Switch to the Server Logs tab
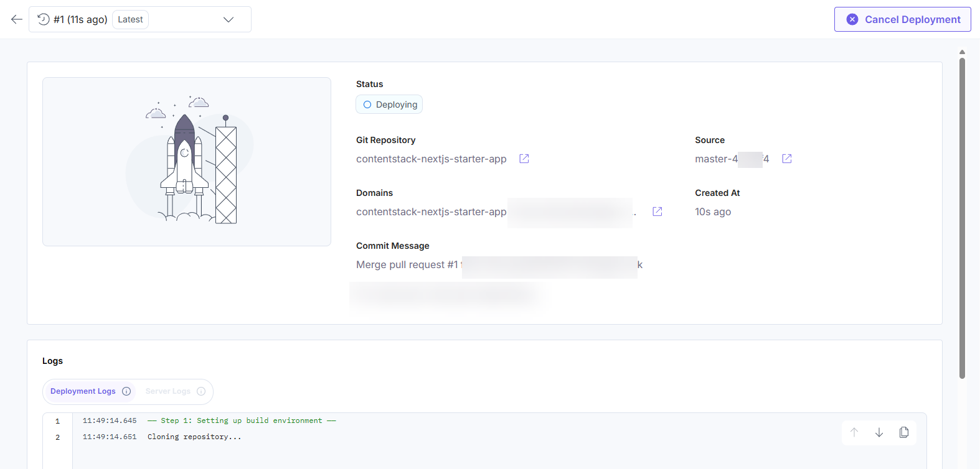This screenshot has width=980, height=469. click(168, 391)
